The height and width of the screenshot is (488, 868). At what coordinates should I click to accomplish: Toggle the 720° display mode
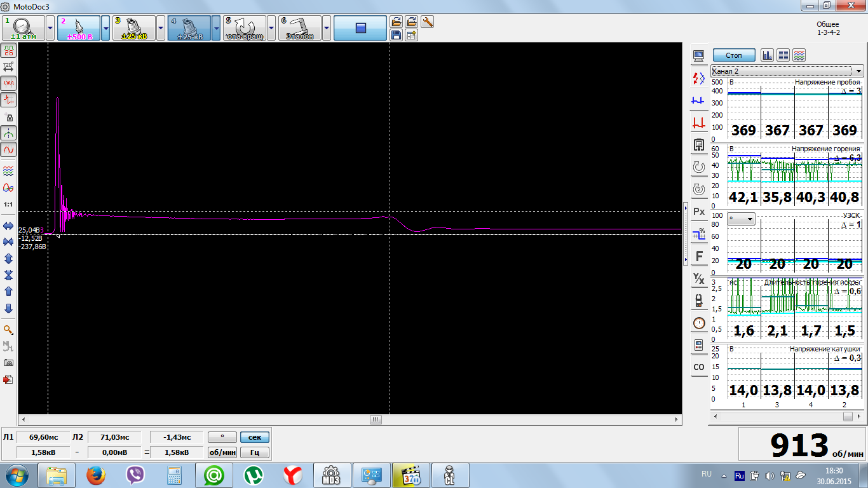coord(9,66)
